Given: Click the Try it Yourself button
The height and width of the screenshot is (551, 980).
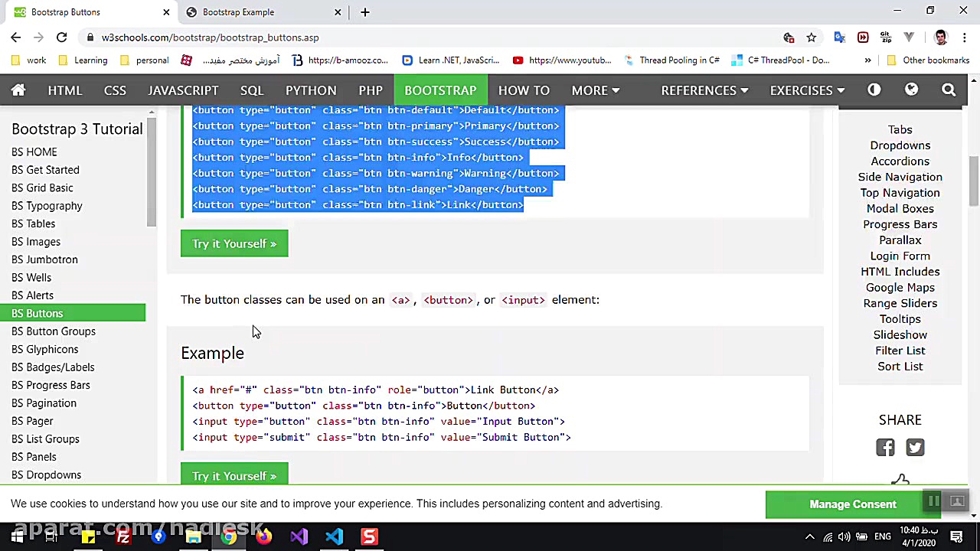Looking at the screenshot, I should pyautogui.click(x=234, y=243).
